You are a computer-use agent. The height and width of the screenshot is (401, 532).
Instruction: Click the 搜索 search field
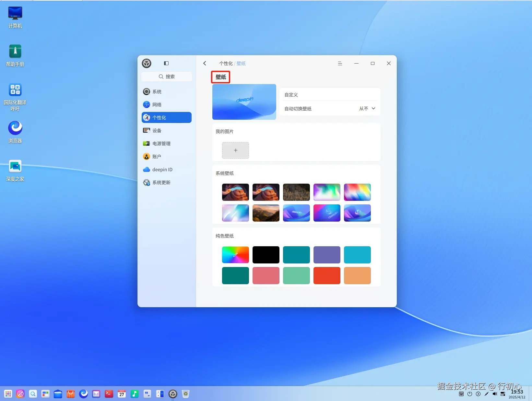167,77
